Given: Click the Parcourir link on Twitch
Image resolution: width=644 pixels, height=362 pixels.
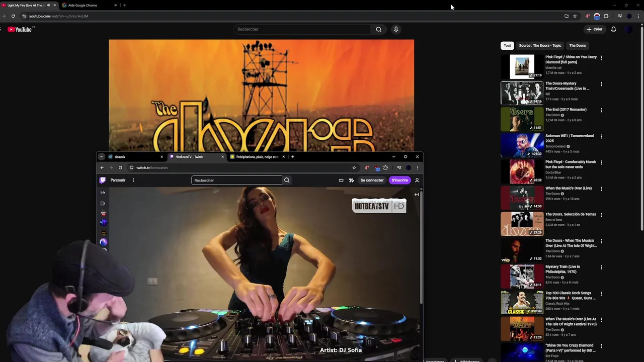Looking at the screenshot, I should [118, 180].
